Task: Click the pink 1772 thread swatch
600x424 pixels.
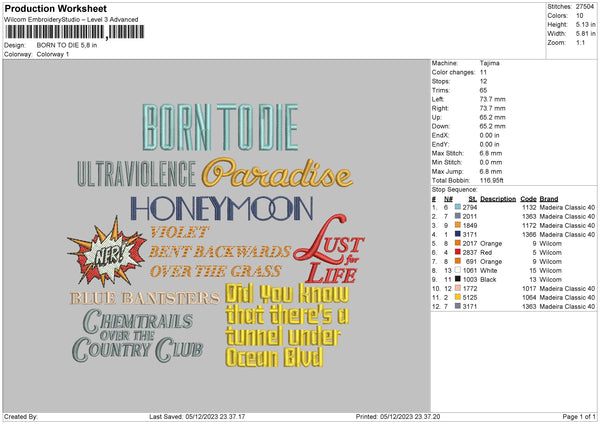Action: [458, 288]
